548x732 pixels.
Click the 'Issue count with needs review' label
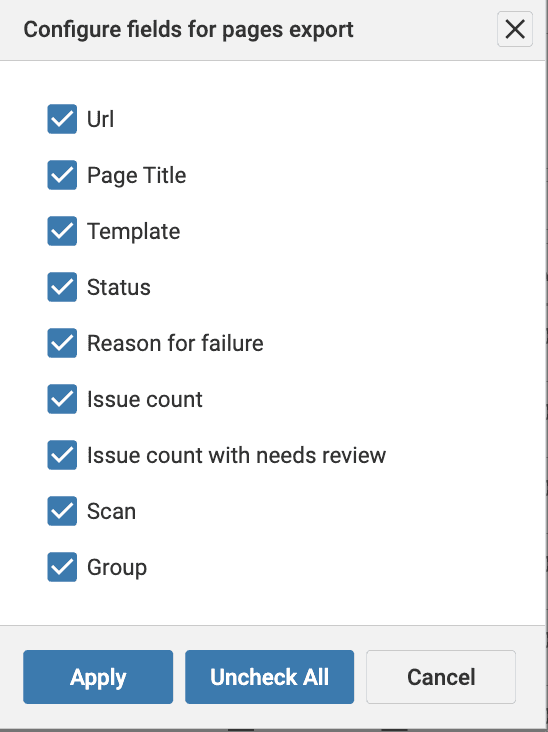[x=237, y=456]
